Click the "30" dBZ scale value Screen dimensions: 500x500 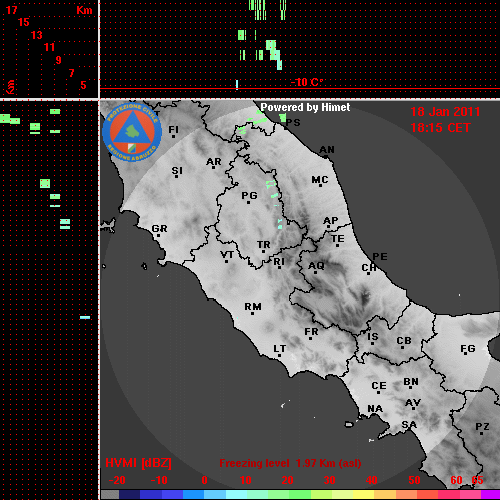[330, 480]
